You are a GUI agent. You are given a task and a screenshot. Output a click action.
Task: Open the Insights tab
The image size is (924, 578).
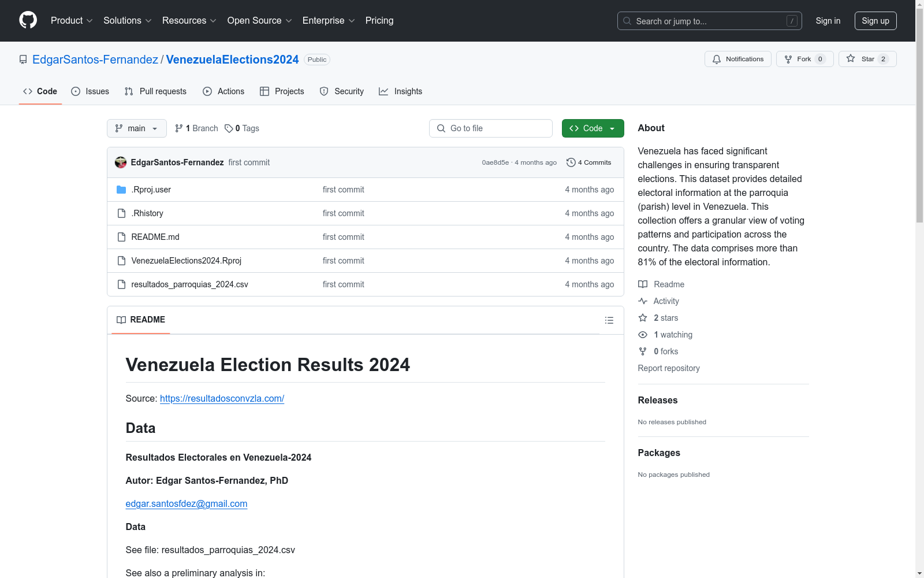coord(401,91)
